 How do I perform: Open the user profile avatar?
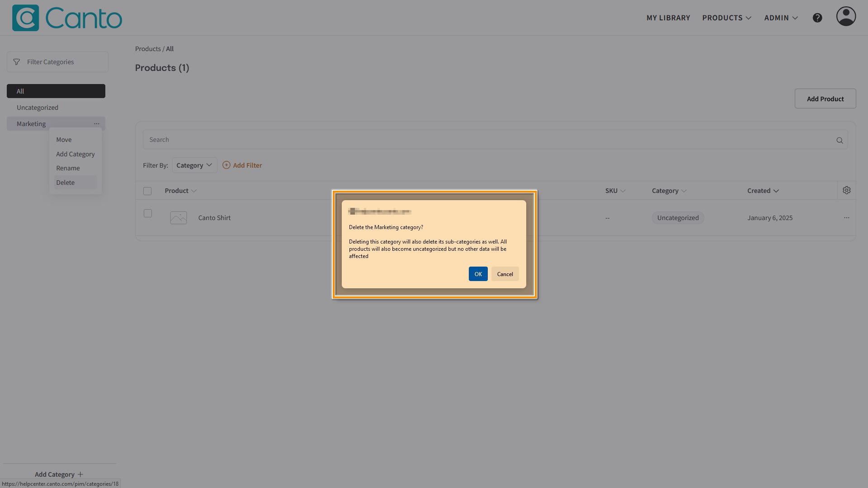846,16
